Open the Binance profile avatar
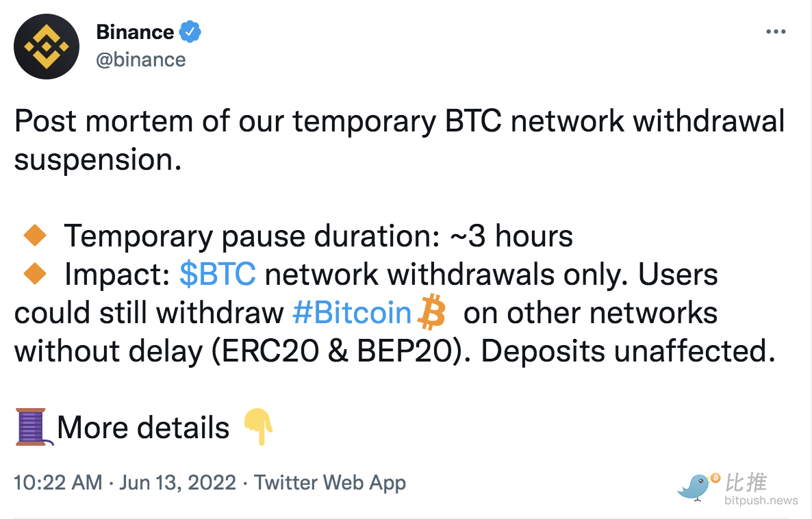 point(47,47)
